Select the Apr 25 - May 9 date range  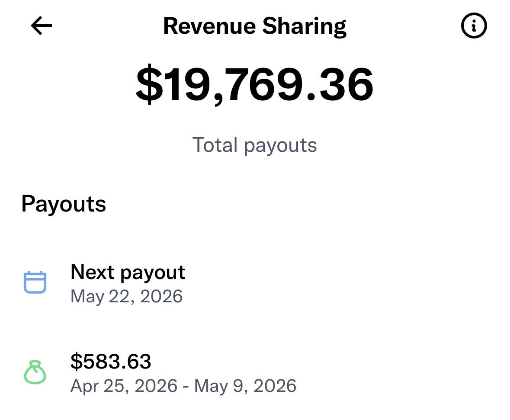pyautogui.click(x=183, y=386)
